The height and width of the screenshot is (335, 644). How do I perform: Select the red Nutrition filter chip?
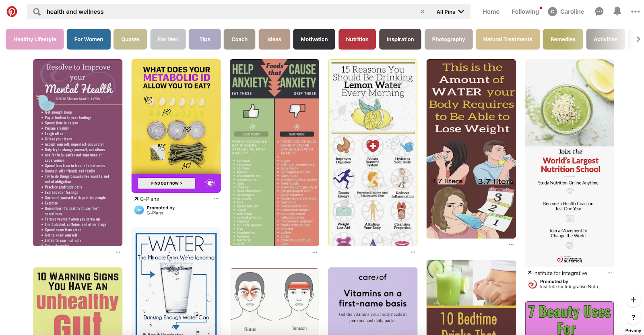click(357, 39)
